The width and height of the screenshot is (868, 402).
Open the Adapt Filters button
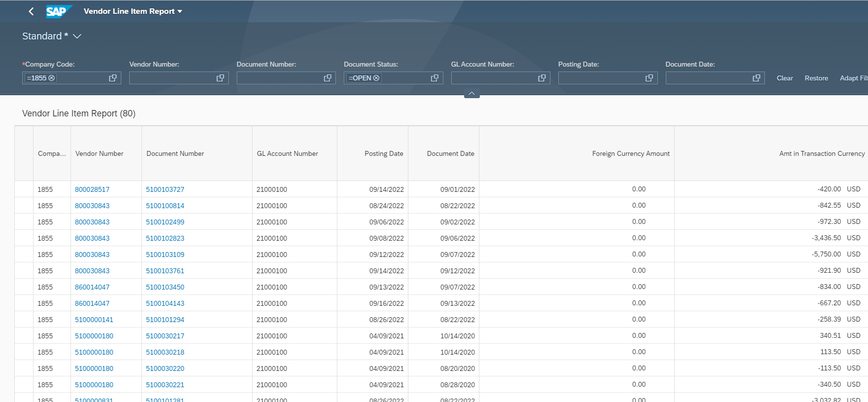854,78
